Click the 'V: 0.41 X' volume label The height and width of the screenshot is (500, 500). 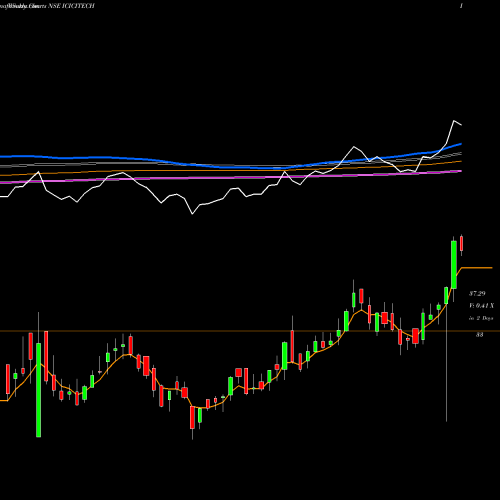481,306
